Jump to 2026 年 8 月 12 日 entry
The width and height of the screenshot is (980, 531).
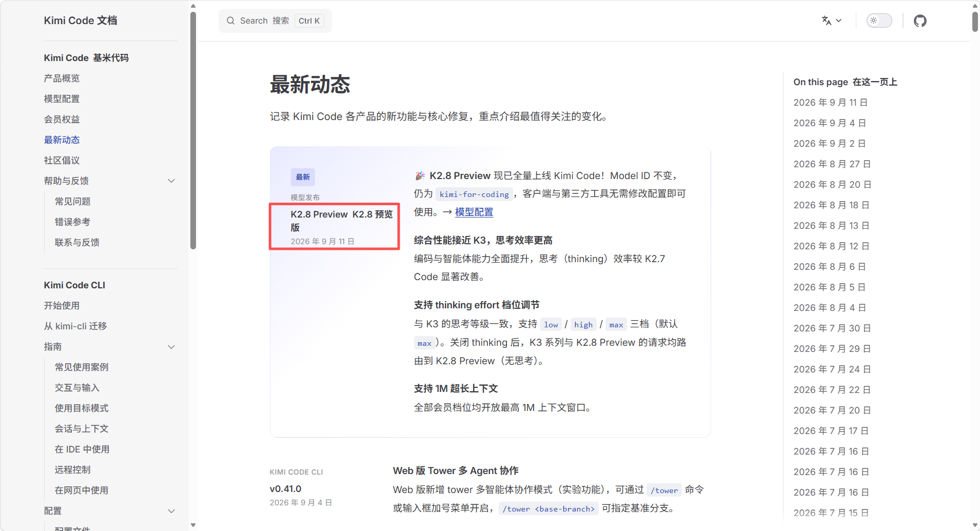coord(831,246)
